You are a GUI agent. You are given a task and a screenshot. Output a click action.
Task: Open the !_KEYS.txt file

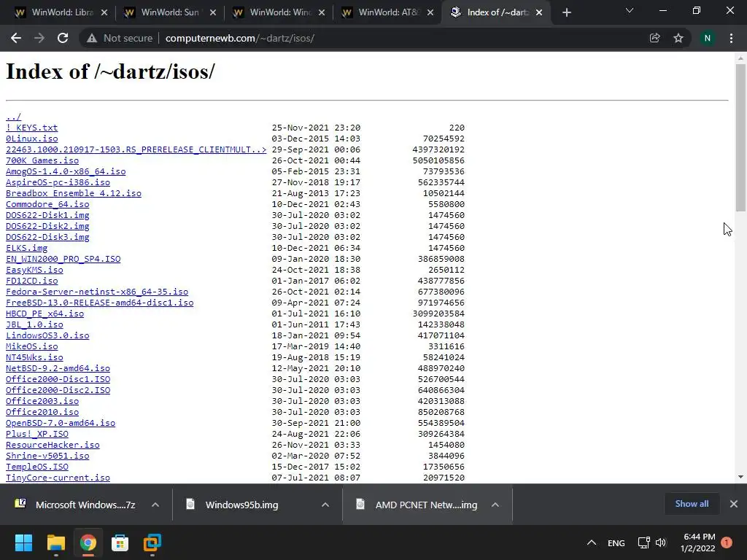pyautogui.click(x=31, y=128)
